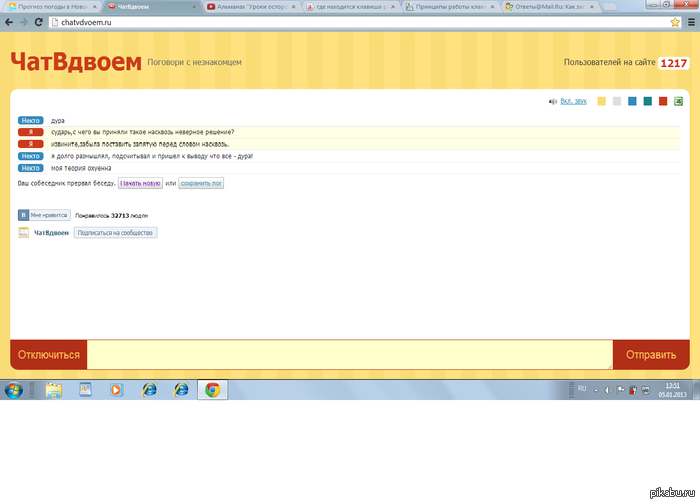Open the taskbar clock showing 13:51

(672, 390)
